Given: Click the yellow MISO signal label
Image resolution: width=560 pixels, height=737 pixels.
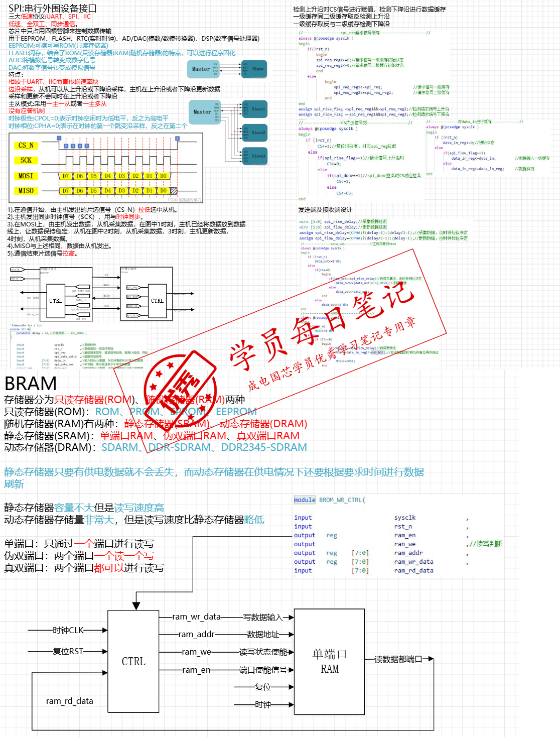Looking at the screenshot, I should click(x=26, y=191).
